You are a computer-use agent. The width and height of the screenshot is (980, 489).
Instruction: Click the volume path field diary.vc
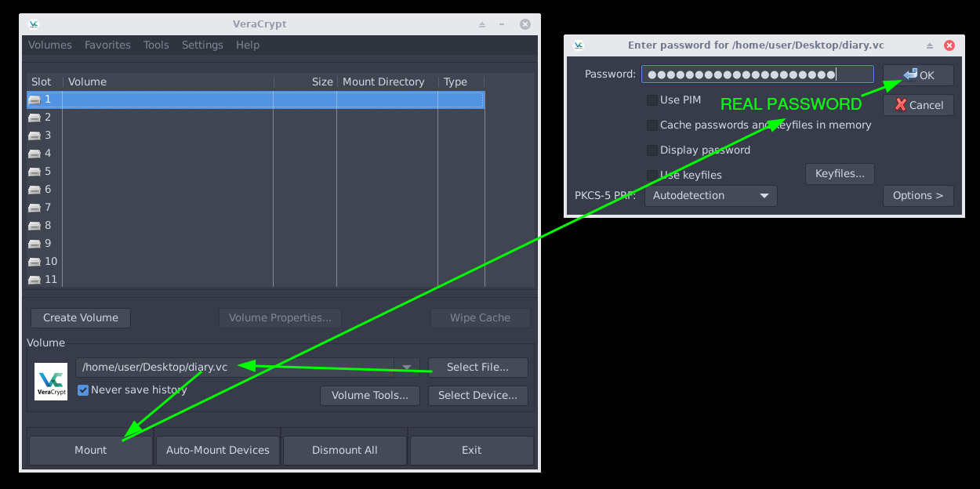coord(235,368)
